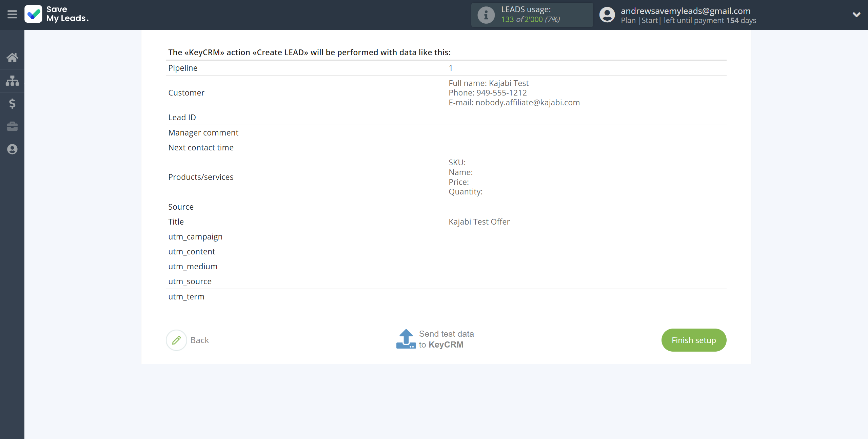Select the Customer row label
The image size is (868, 439).
coord(186,92)
